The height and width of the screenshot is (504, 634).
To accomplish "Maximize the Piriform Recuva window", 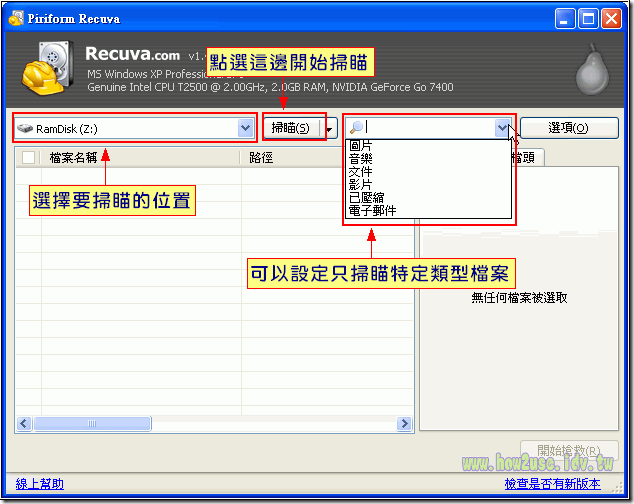I will (x=588, y=19).
